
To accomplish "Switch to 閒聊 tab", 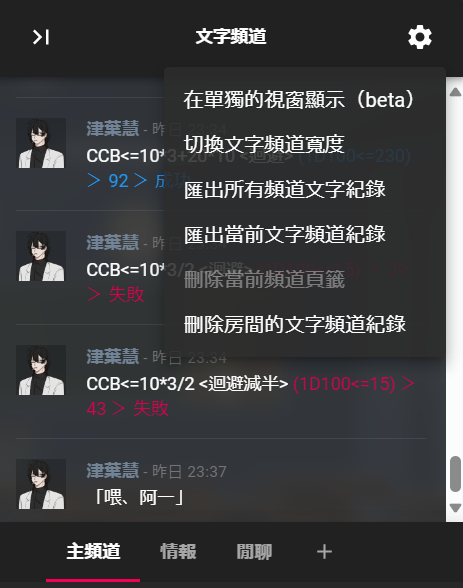I will coord(254,552).
